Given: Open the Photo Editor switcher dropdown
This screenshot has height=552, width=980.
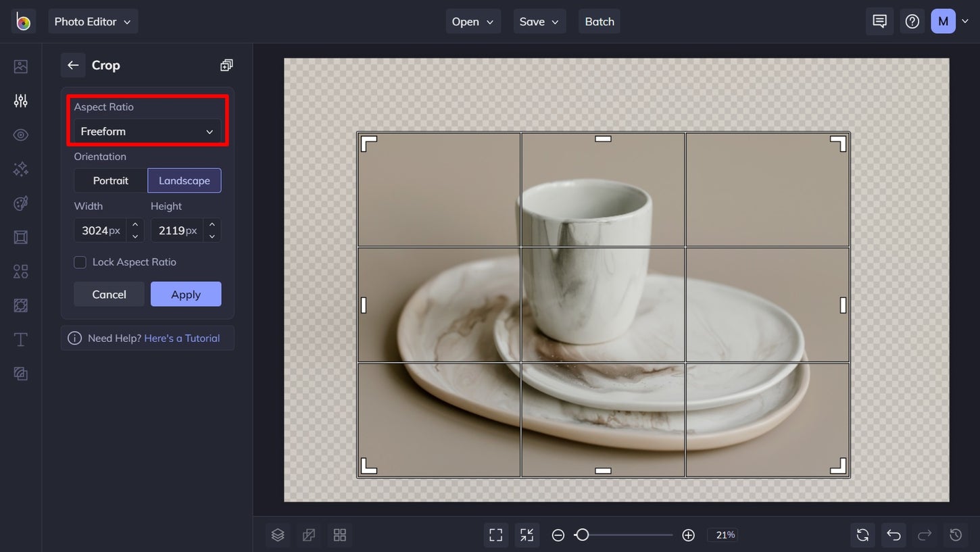Looking at the screenshot, I should 93,21.
